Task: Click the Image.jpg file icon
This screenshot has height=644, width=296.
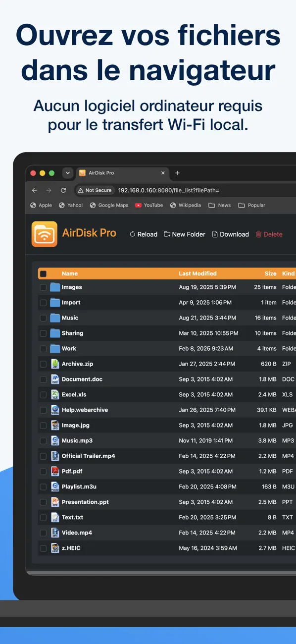Action: point(55,426)
